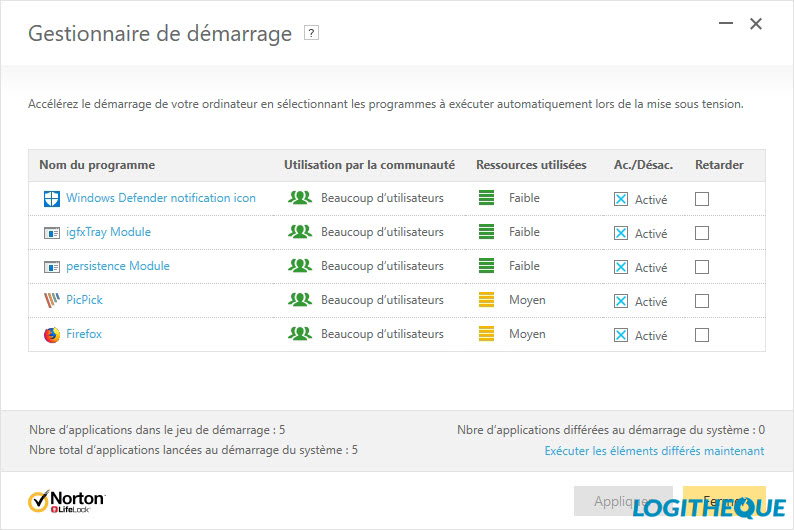Click Exécuter les éléments différés maintenant
This screenshot has width=794, height=530.
654,451
